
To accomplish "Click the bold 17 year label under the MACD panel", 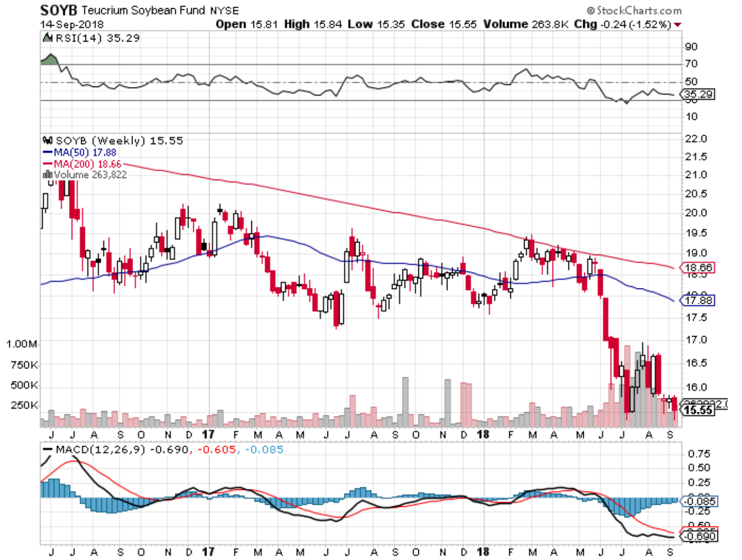I will pos(208,552).
